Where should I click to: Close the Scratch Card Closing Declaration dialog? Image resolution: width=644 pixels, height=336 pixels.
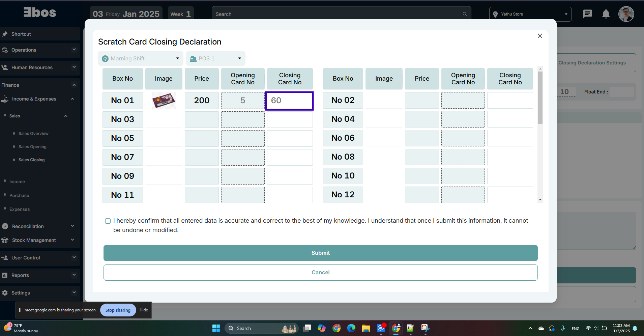point(540,36)
